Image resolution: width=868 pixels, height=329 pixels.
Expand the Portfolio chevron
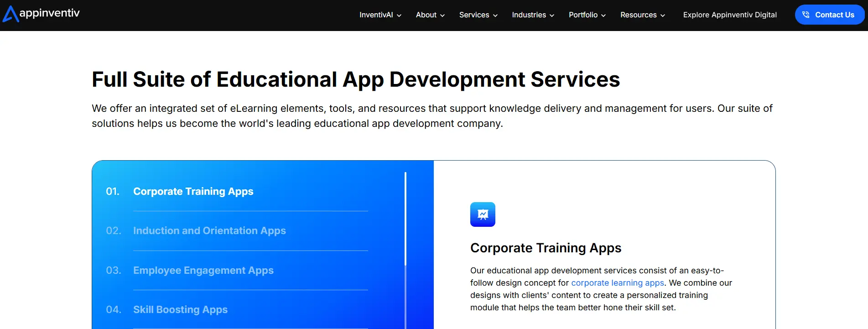(x=603, y=16)
